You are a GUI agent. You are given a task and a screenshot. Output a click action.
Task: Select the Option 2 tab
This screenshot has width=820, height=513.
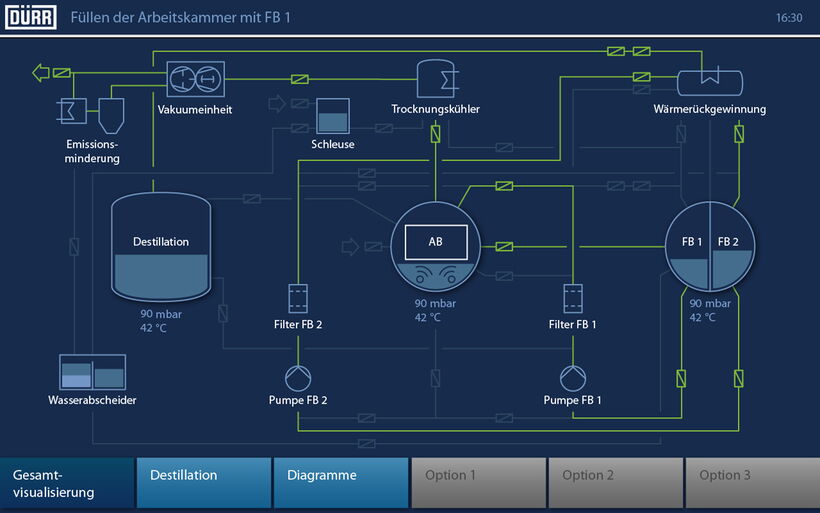pos(616,483)
